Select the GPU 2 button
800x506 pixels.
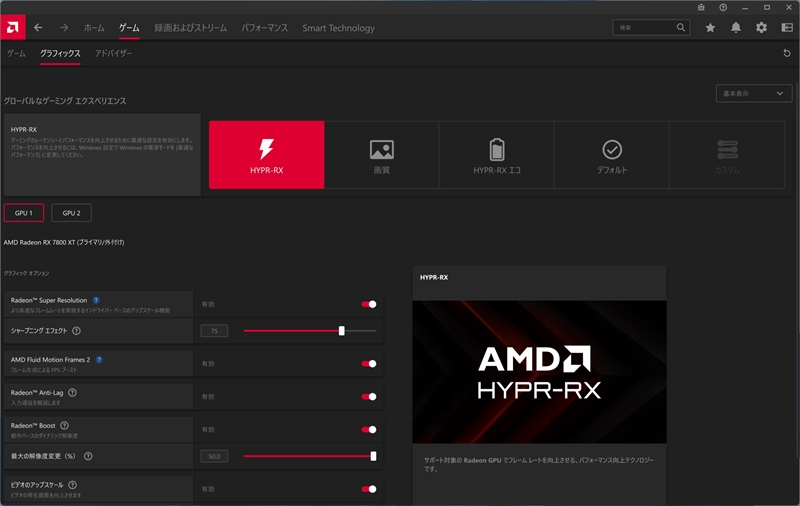71,213
